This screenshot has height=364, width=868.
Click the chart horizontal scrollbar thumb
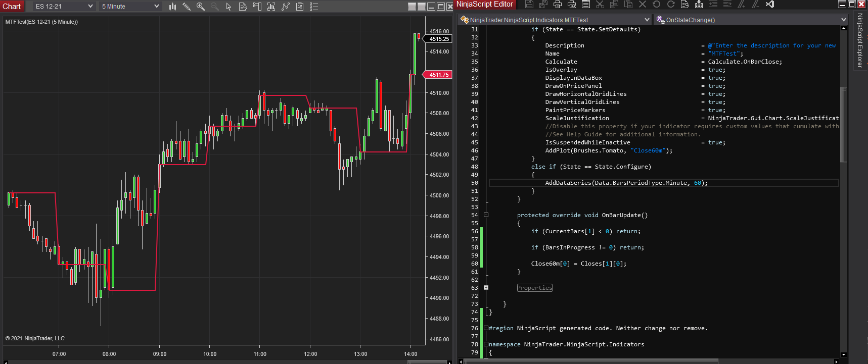pos(427,362)
